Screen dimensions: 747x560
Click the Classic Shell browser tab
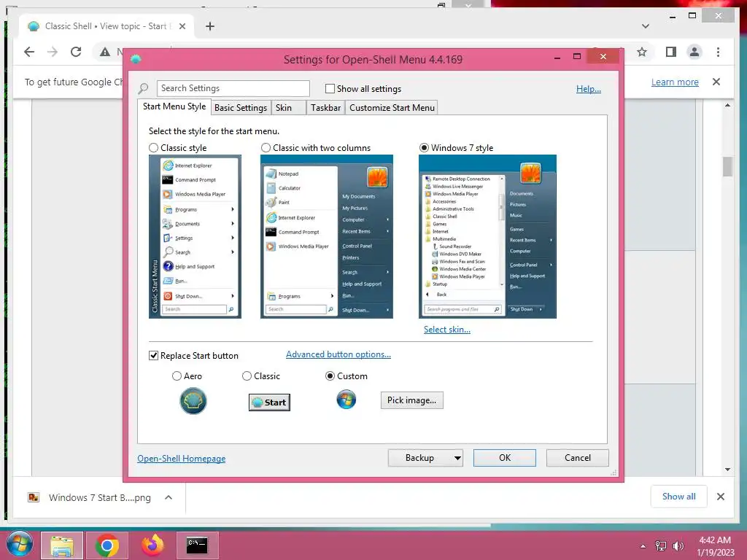[107, 26]
